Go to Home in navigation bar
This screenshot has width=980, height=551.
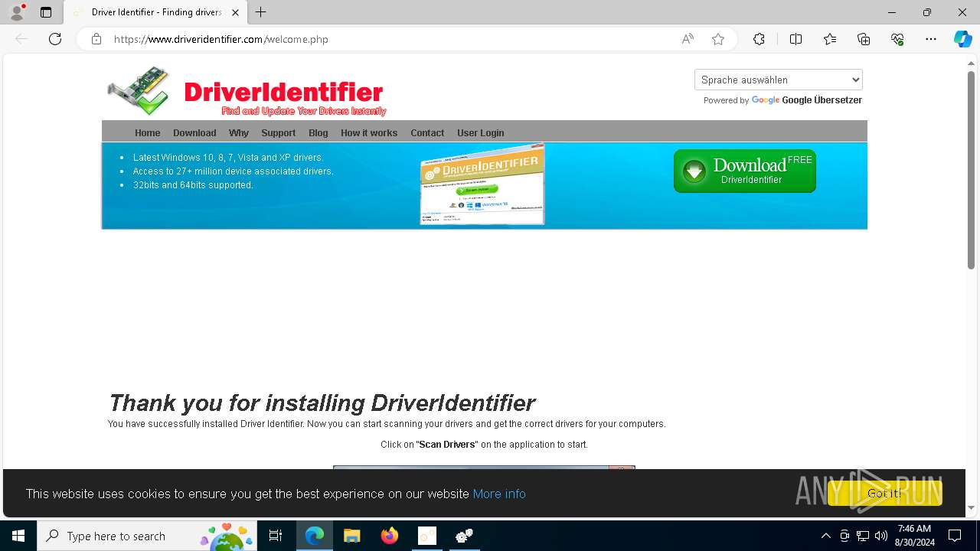point(148,133)
